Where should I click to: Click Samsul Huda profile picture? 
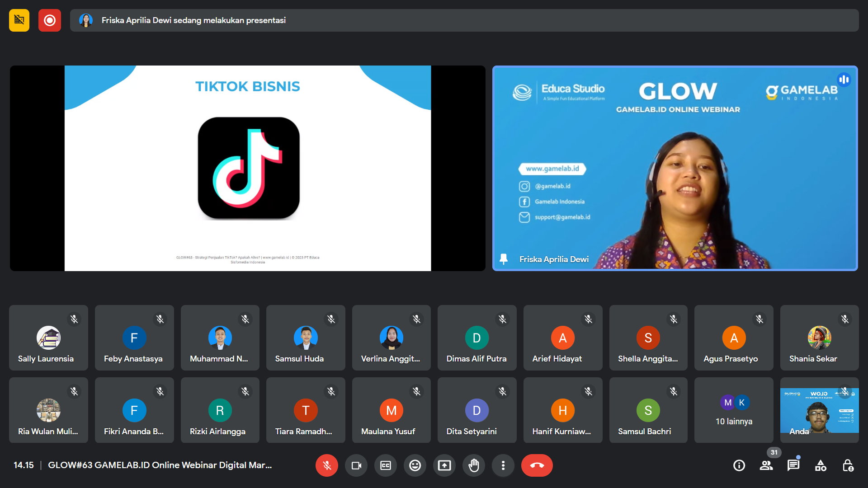coord(306,338)
